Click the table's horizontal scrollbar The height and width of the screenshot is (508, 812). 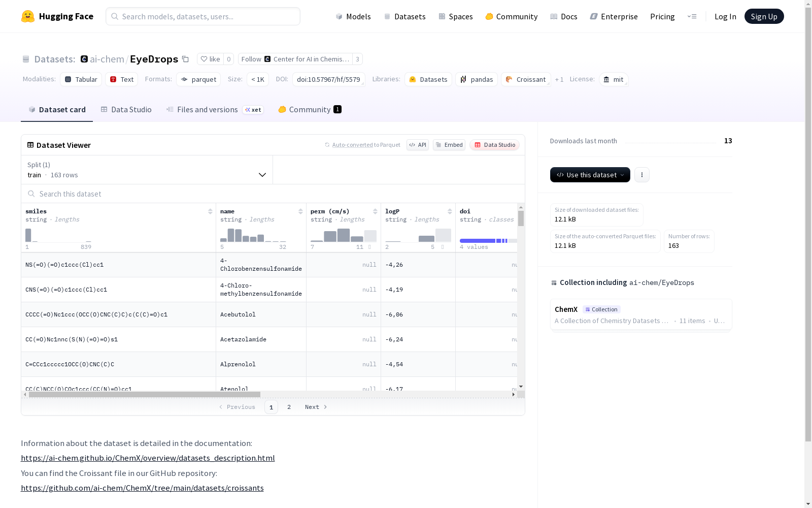tap(145, 394)
